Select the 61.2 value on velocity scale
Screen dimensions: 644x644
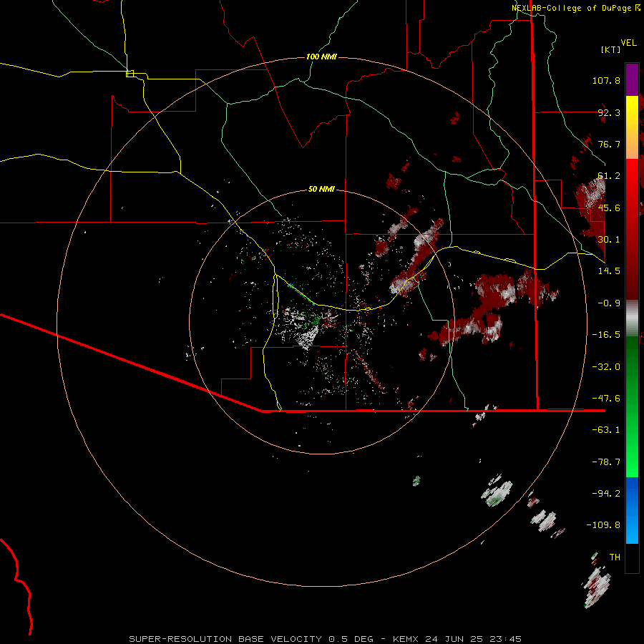pos(609,176)
